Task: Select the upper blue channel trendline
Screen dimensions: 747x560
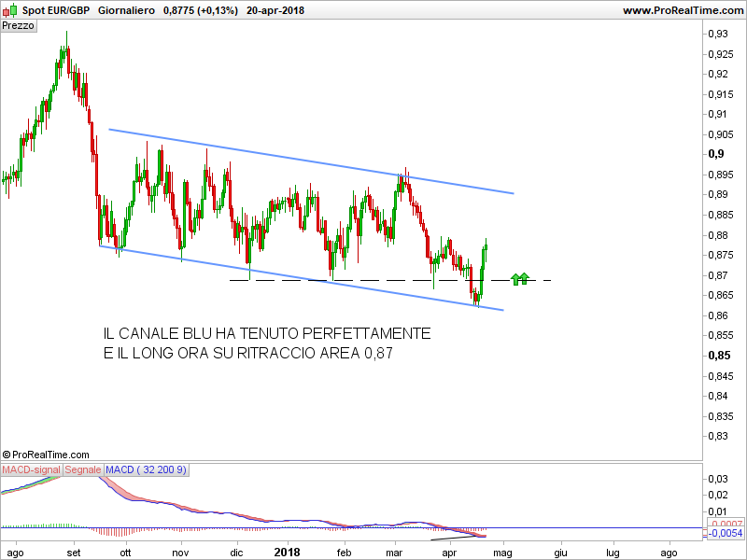Action: [308, 161]
